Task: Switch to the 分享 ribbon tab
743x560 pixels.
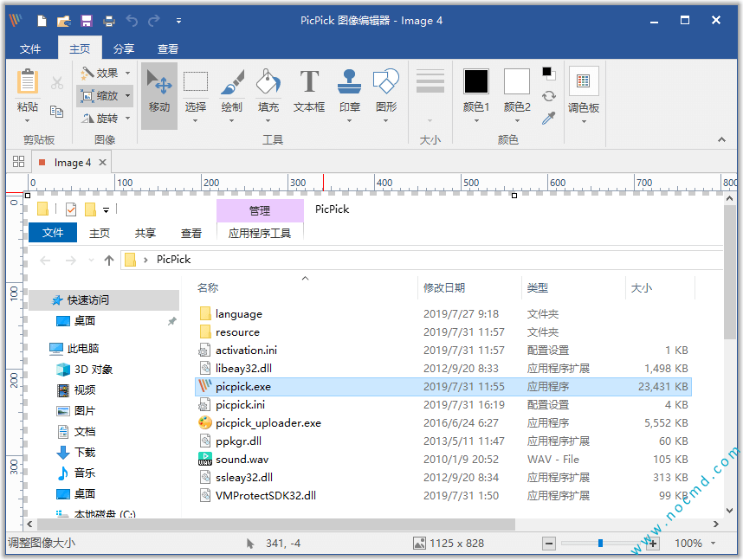Action: (x=125, y=48)
